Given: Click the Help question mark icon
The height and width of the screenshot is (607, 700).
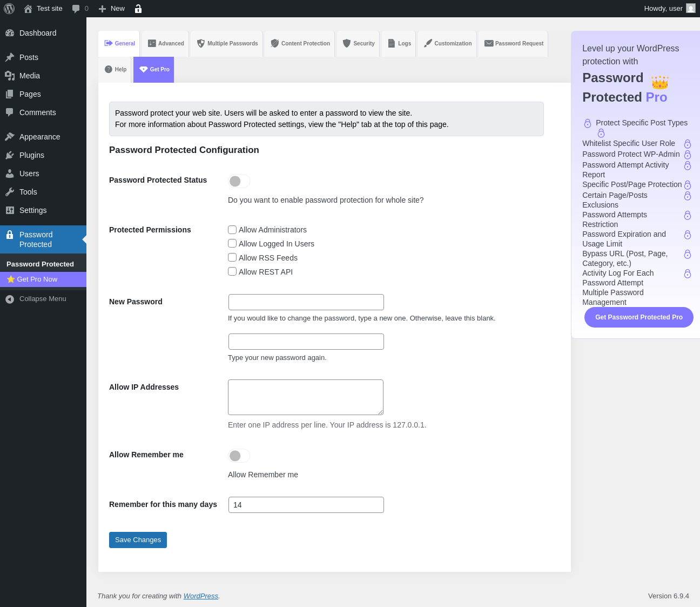Looking at the screenshot, I should pyautogui.click(x=109, y=69).
